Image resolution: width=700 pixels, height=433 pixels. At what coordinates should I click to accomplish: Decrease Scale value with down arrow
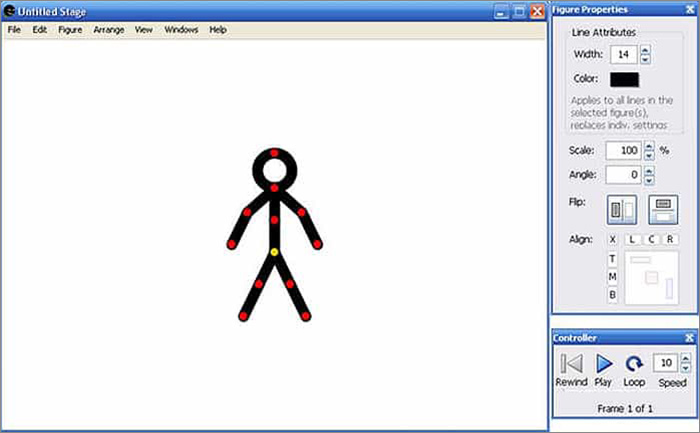(649, 155)
